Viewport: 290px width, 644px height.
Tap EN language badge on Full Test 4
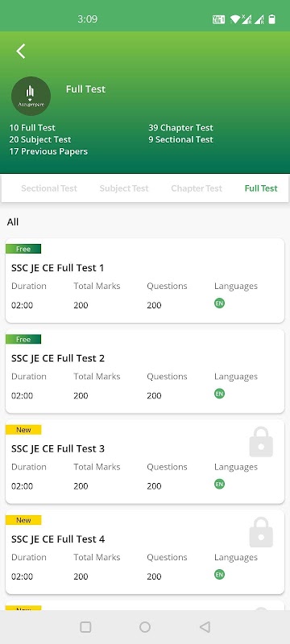pyautogui.click(x=219, y=575)
